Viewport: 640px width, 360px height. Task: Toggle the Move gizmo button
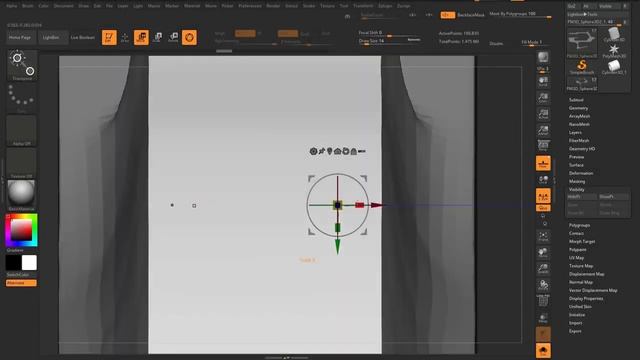click(141, 38)
